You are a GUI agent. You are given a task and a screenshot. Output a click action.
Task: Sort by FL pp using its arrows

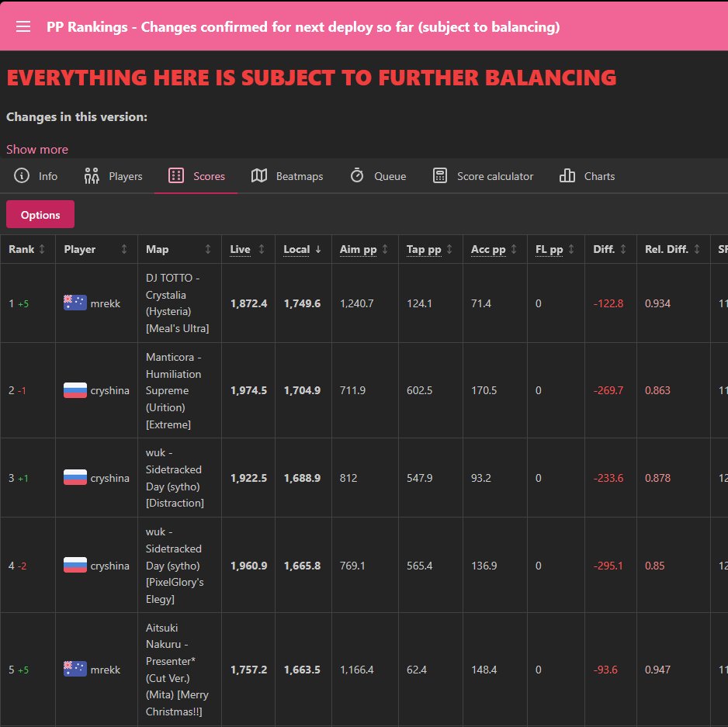click(x=571, y=249)
